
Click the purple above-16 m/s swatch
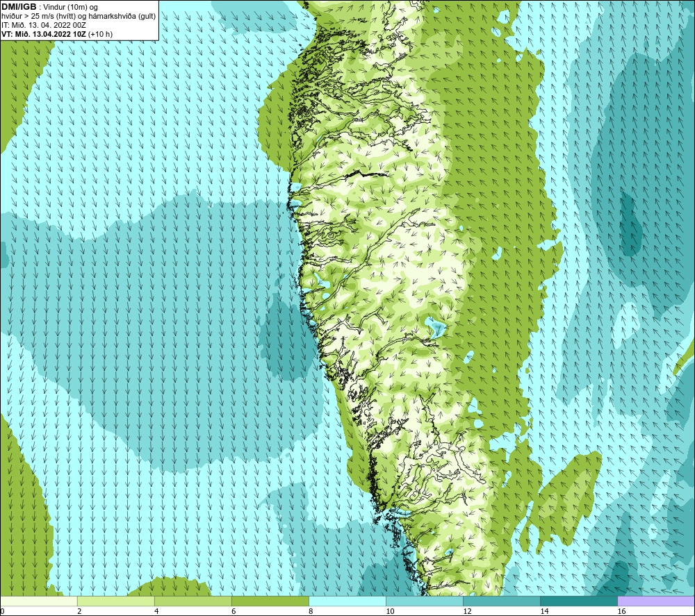pyautogui.click(x=656, y=601)
